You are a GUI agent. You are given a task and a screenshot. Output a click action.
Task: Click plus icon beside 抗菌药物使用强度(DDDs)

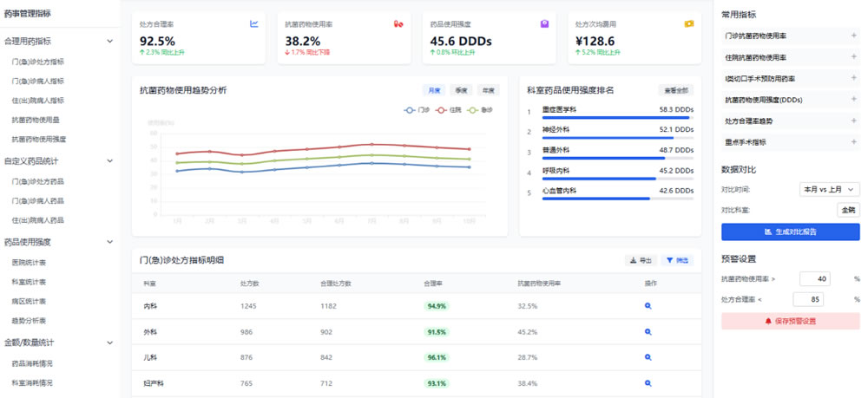[x=853, y=100]
